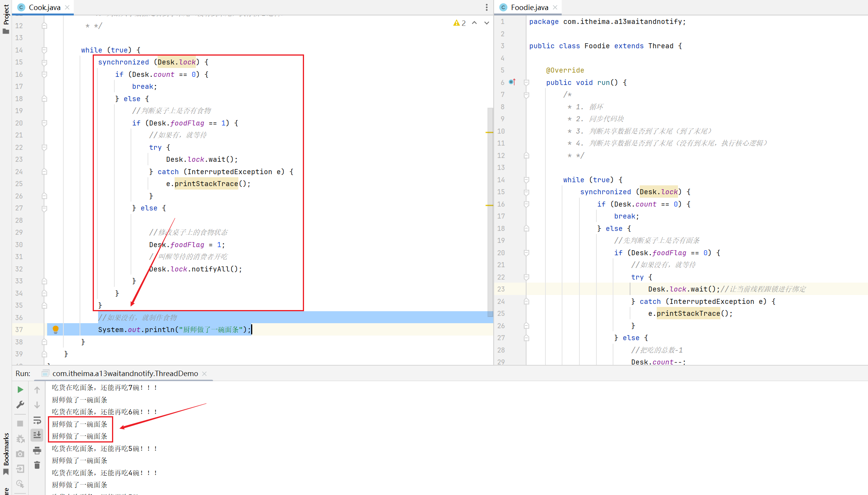Click the yellow warning stripe mark near line 10
The height and width of the screenshot is (495, 868).
489,132
